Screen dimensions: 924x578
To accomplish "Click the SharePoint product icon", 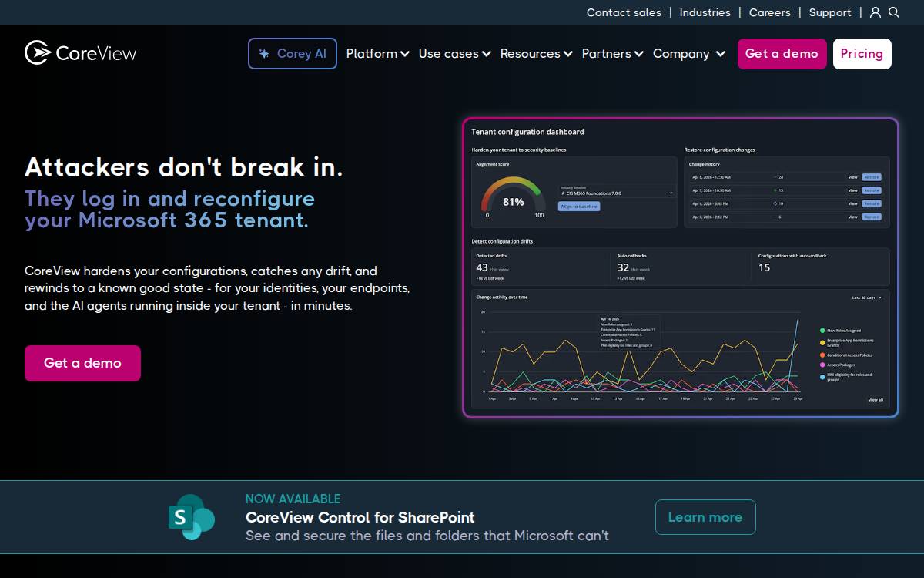I will coord(192,517).
